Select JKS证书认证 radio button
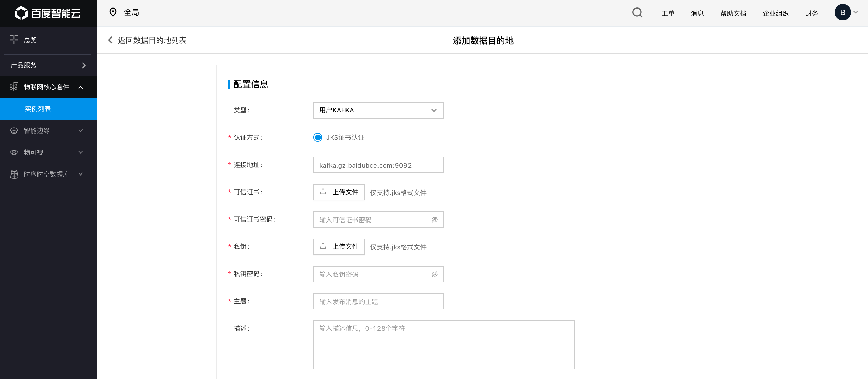868x379 pixels. tap(318, 137)
